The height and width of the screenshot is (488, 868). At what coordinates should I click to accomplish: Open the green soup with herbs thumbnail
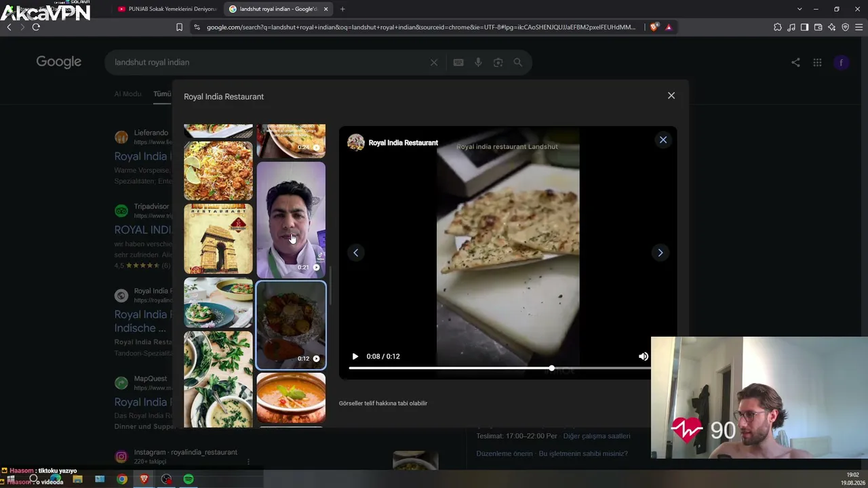point(218,379)
